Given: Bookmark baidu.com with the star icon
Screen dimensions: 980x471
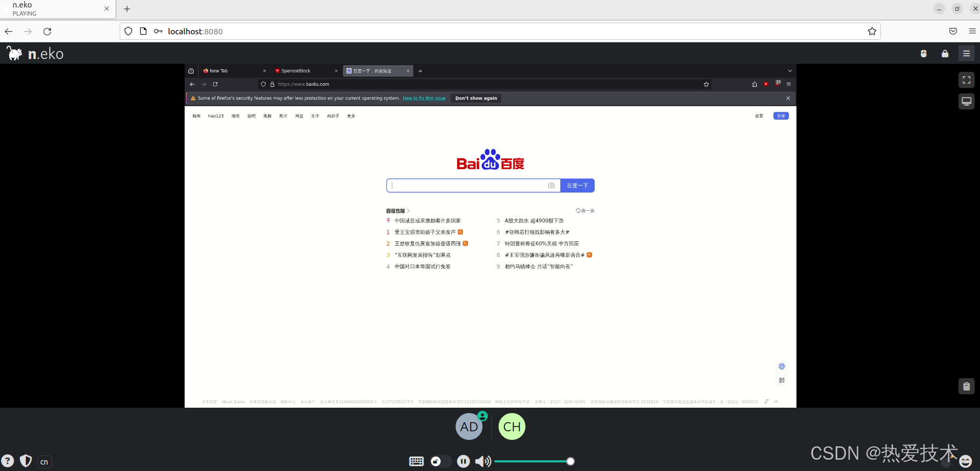Looking at the screenshot, I should 706,84.
